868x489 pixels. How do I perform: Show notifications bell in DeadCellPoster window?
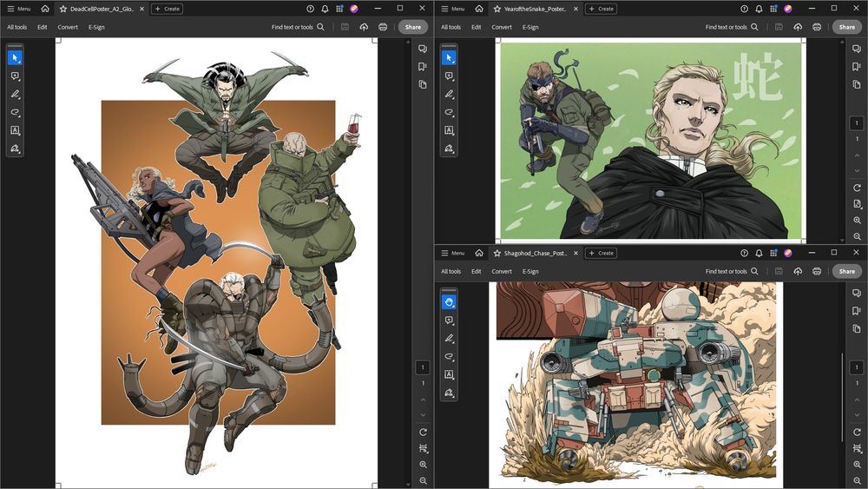point(325,9)
